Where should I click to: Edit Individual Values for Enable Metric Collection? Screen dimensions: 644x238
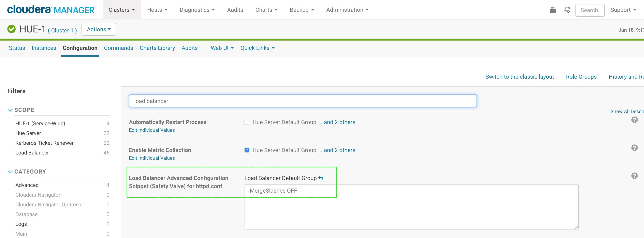pyautogui.click(x=152, y=158)
